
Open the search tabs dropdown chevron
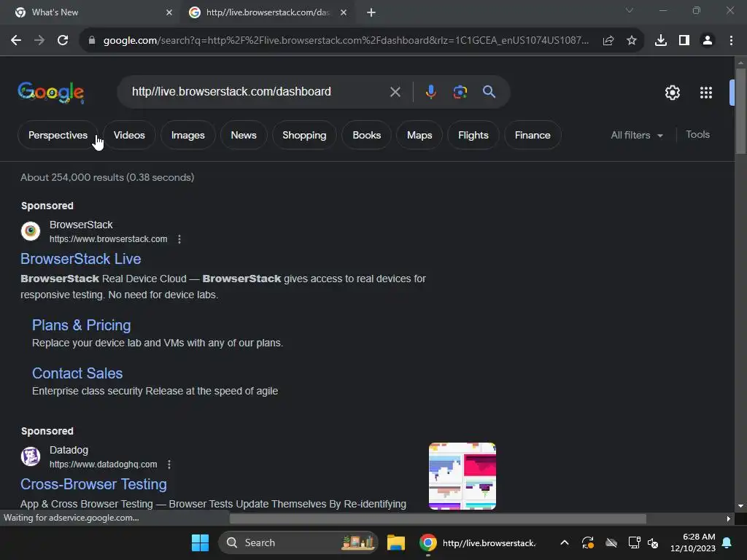(630, 10)
